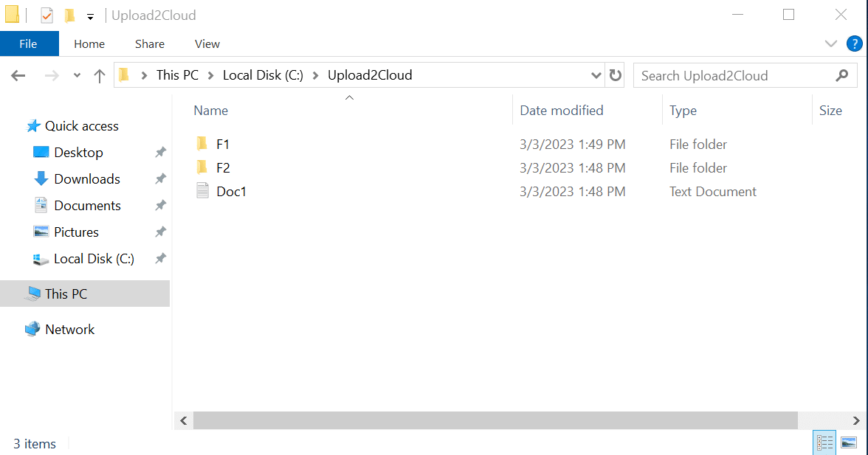Screen dimensions: 868x455
Task: Switch to the View ribbon tab
Action: [x=207, y=44]
